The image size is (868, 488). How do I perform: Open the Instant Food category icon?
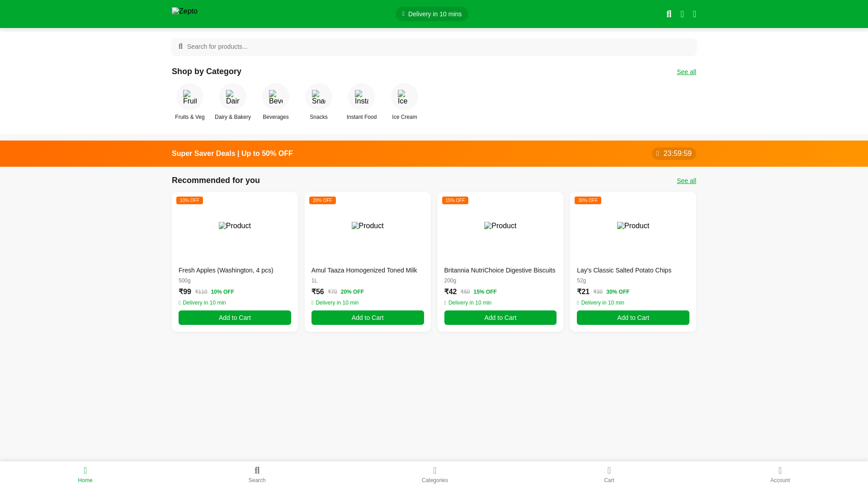point(362,97)
